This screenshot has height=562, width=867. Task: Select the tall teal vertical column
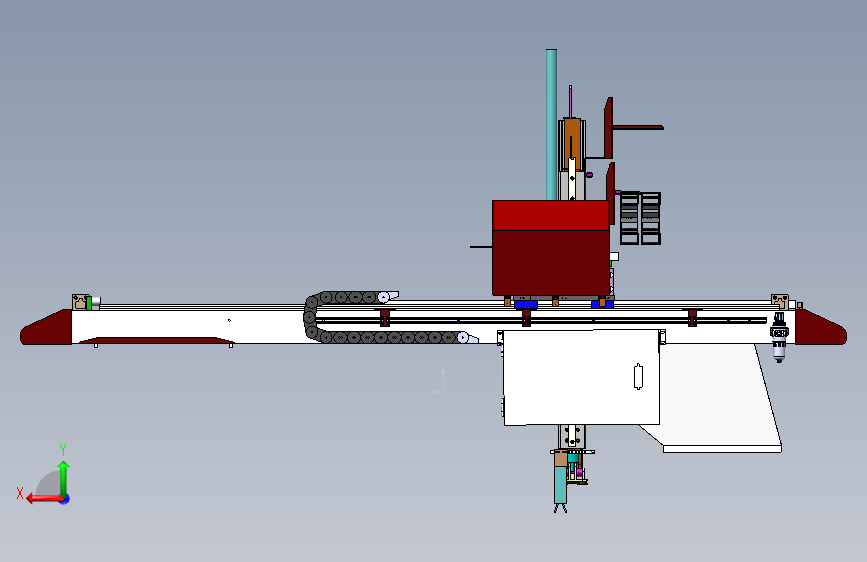pos(551,124)
